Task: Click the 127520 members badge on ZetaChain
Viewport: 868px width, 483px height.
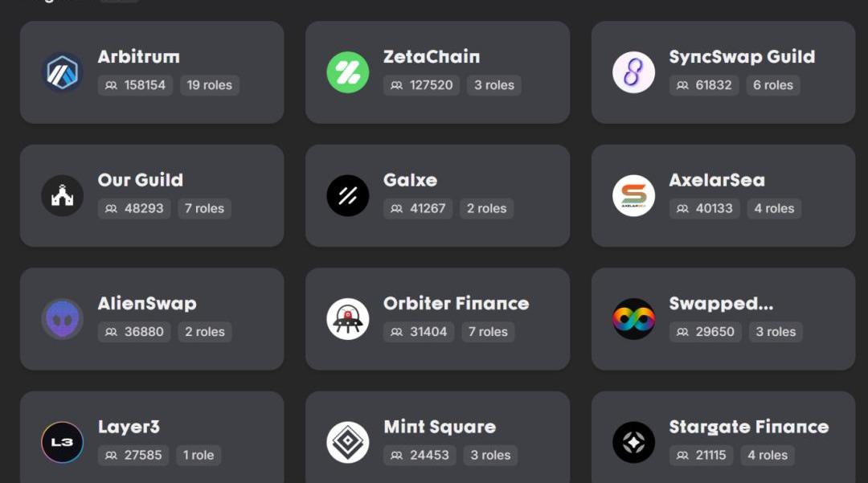Action: pyautogui.click(x=421, y=85)
